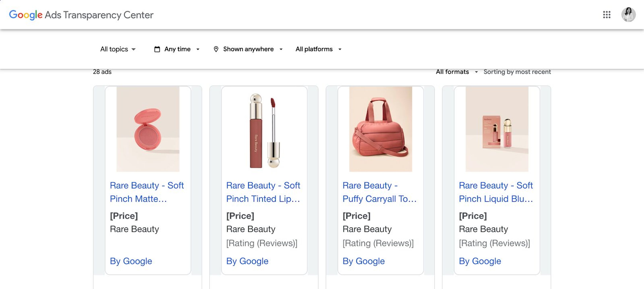Screen dimensions: 644x289
Task: Expand the All topics dropdown
Action: tap(118, 49)
